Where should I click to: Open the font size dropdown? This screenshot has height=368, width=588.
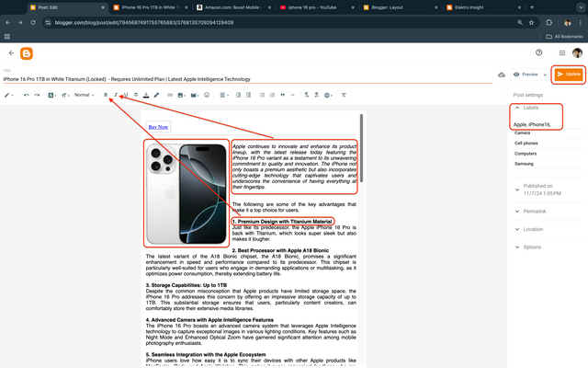[x=65, y=95]
